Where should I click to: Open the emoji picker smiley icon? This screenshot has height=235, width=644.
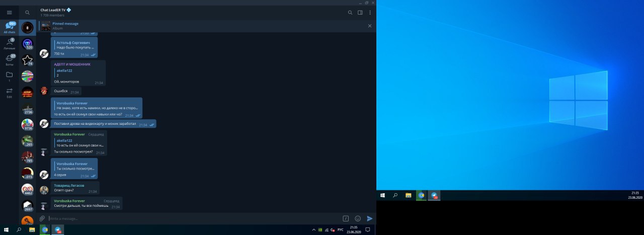(x=358, y=218)
